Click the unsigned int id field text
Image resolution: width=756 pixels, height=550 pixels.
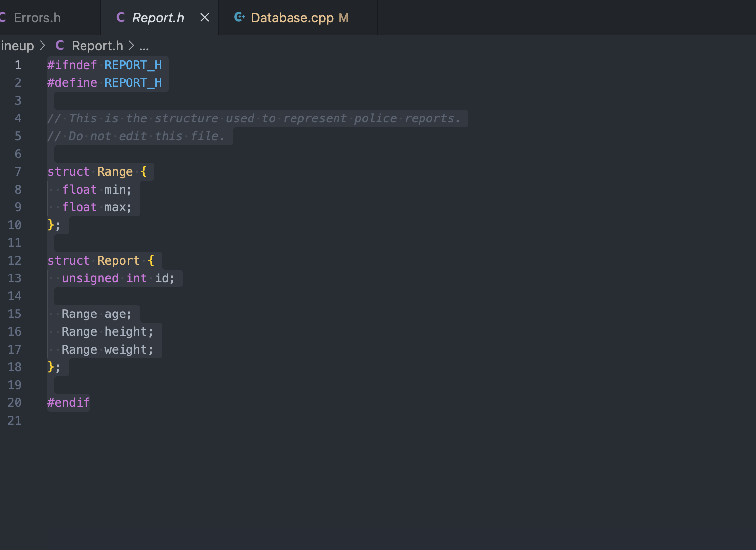click(x=119, y=278)
